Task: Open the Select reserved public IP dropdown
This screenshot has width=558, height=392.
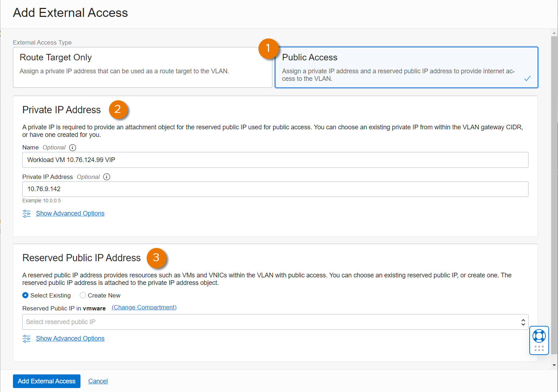Action: [275, 322]
